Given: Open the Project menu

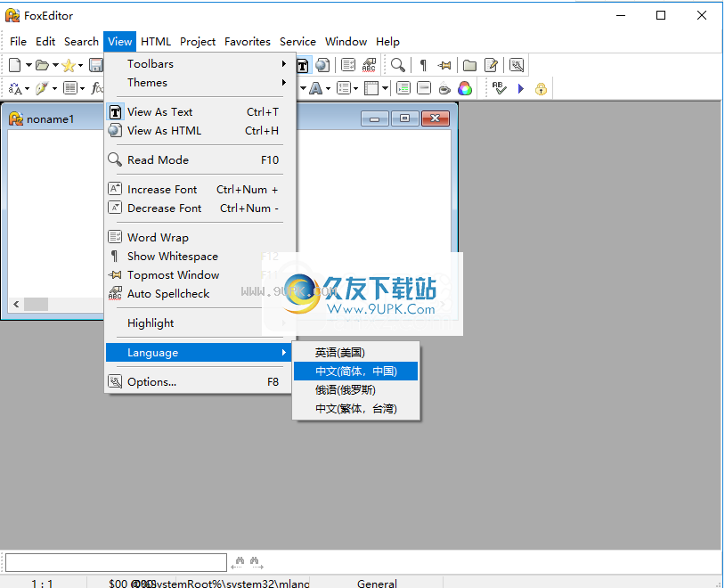Looking at the screenshot, I should 198,42.
